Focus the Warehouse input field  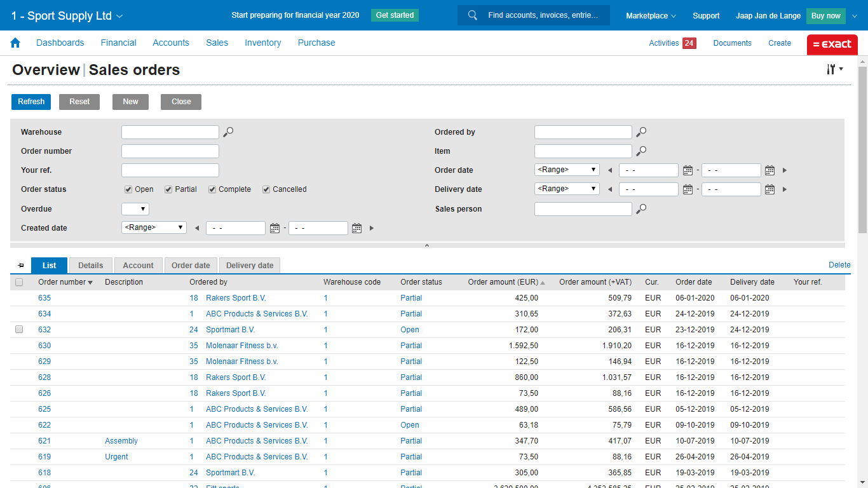[170, 132]
